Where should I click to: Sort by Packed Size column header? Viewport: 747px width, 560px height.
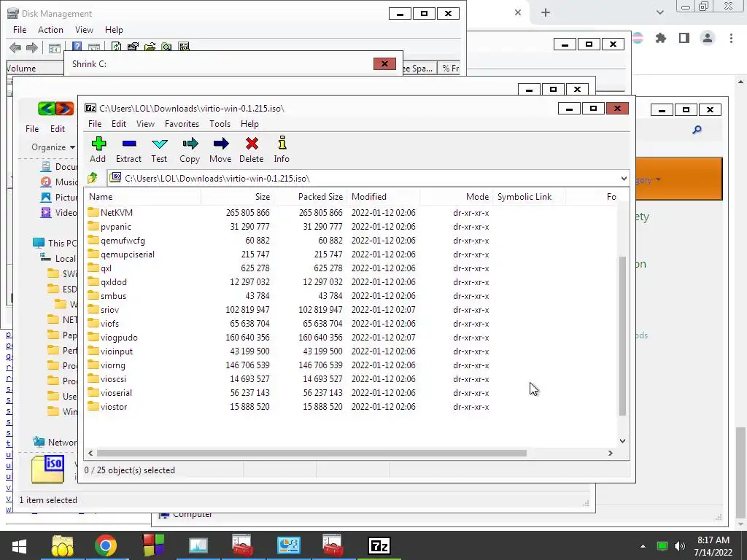pos(311,197)
